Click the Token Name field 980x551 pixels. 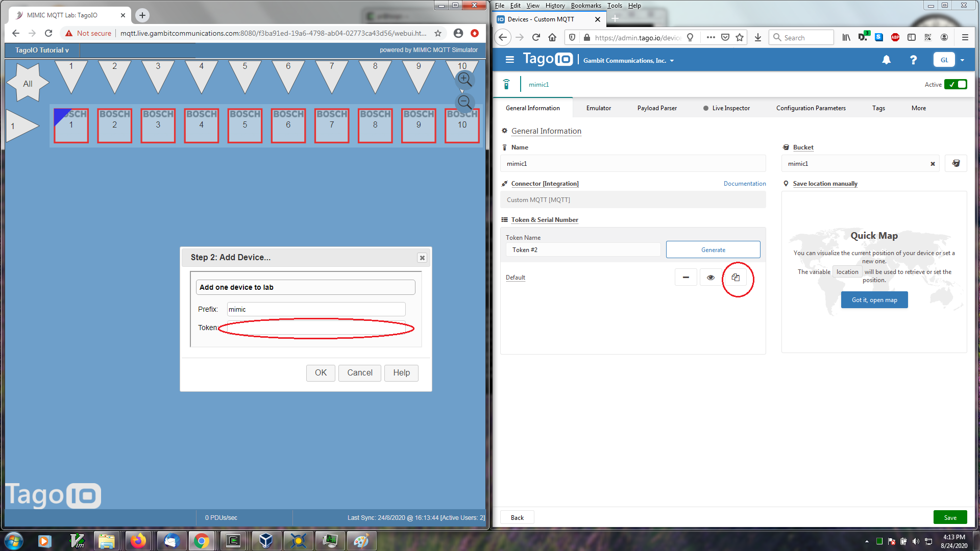[x=583, y=250]
